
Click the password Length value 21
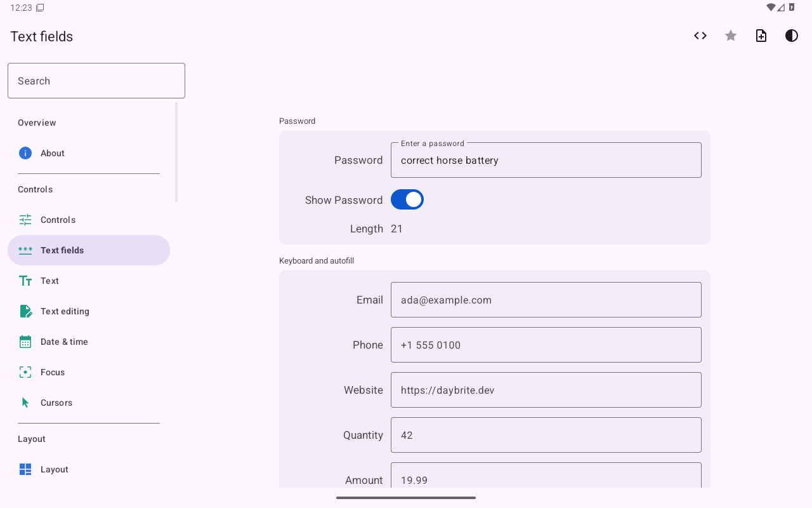(x=397, y=229)
